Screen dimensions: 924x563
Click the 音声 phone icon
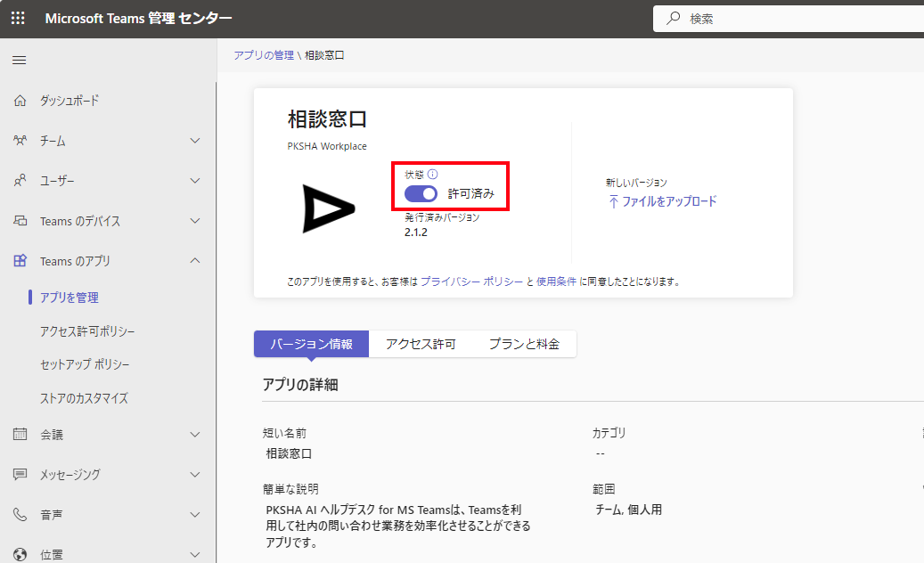pos(20,515)
